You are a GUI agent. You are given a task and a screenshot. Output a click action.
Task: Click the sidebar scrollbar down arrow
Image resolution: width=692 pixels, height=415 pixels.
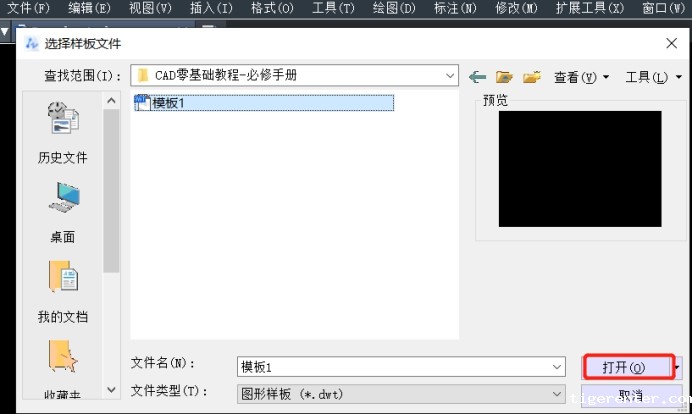(112, 393)
